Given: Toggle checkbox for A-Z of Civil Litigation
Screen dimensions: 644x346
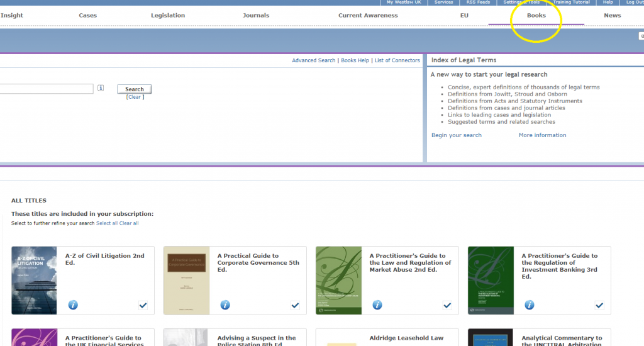Looking at the screenshot, I should [143, 305].
